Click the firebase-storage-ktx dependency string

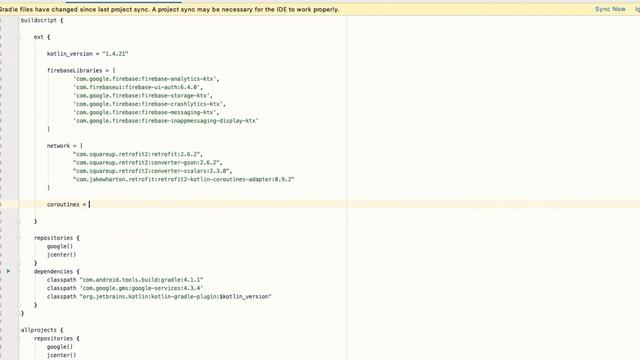coord(143,96)
